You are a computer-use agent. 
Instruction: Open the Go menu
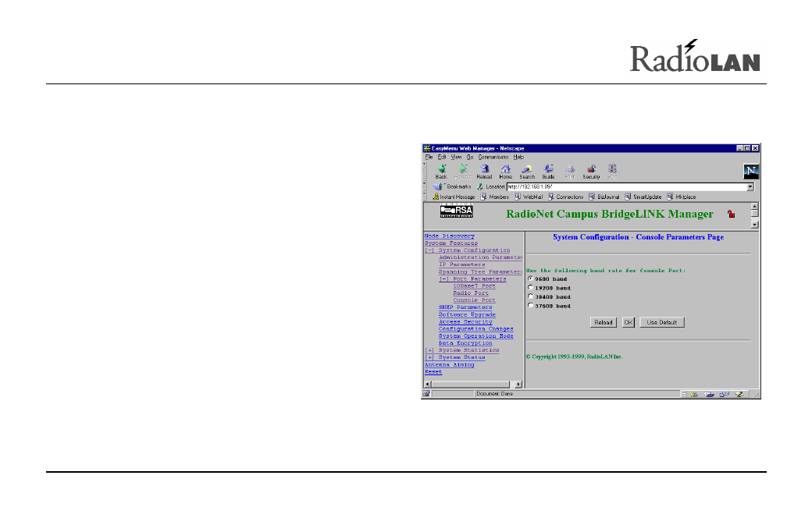click(x=470, y=158)
